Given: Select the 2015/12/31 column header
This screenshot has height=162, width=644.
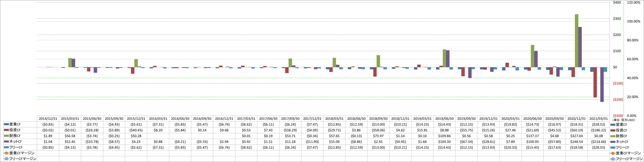Looking at the screenshot, I should pyautogui.click(x=136, y=119).
